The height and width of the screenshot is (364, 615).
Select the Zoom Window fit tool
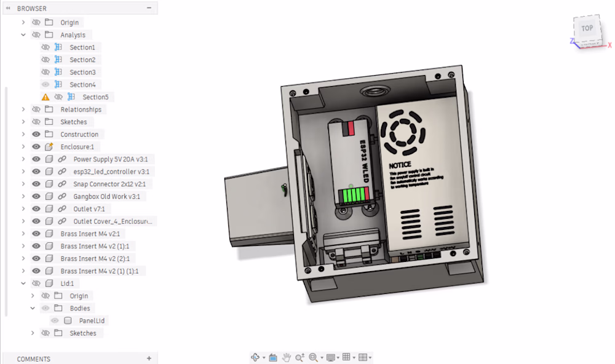tap(313, 357)
